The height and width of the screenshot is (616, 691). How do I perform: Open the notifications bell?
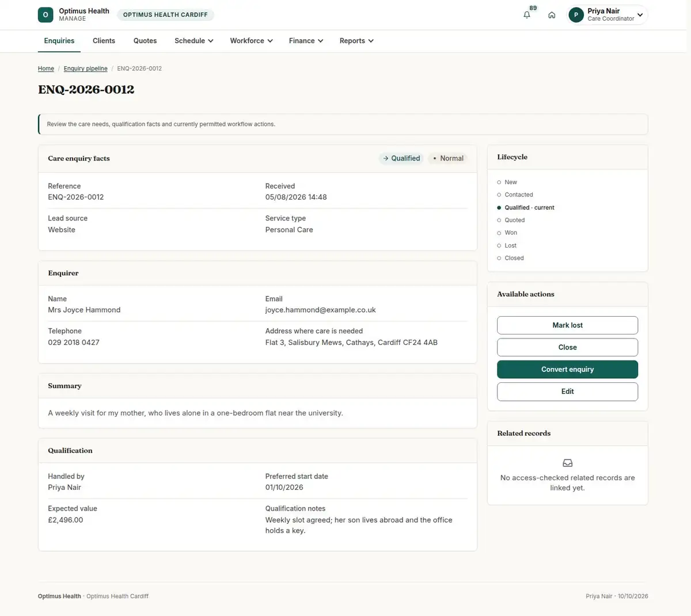(527, 15)
